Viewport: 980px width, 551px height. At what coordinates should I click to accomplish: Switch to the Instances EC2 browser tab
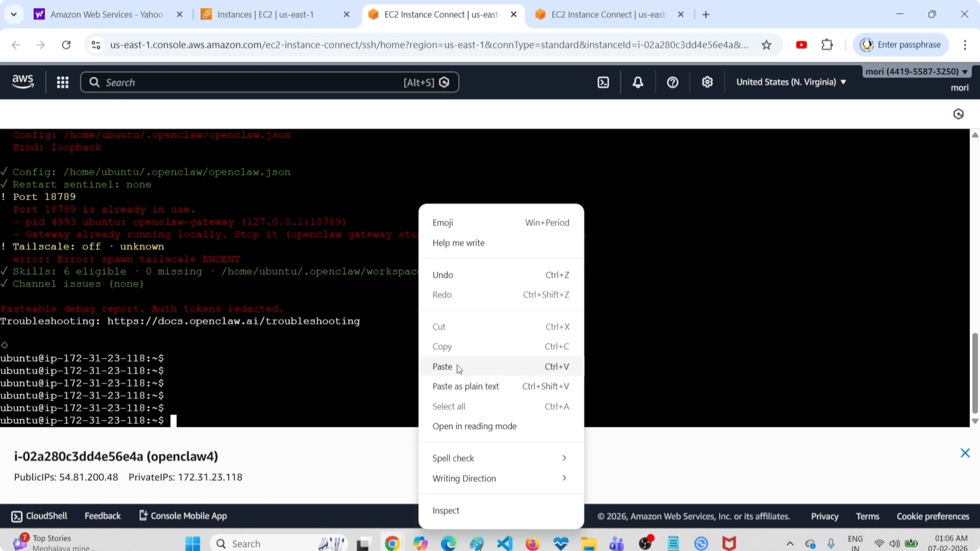(266, 14)
